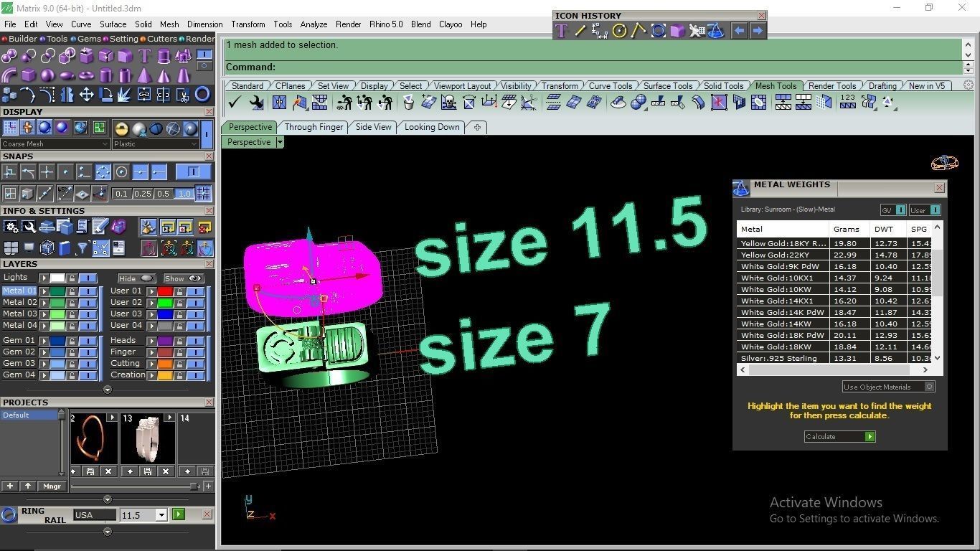Go back in Icon History with left arrow
This screenshot has height=551, width=980.
(x=739, y=31)
